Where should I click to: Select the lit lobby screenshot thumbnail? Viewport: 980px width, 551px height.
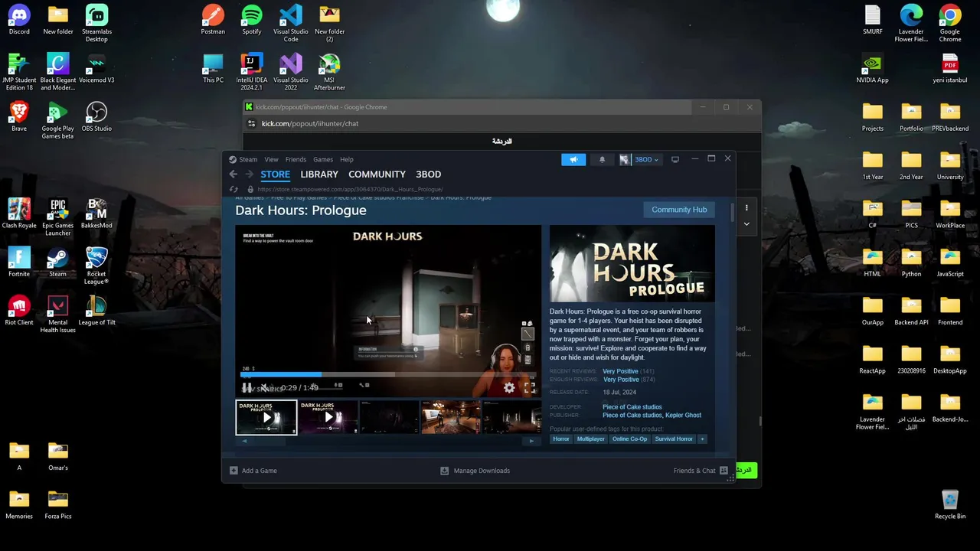pos(451,417)
